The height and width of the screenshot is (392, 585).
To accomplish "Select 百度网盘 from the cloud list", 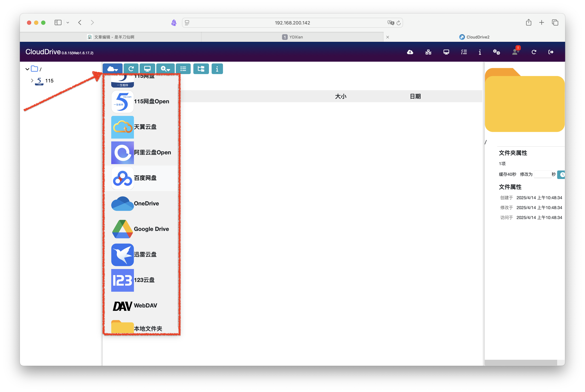I will coord(141,178).
